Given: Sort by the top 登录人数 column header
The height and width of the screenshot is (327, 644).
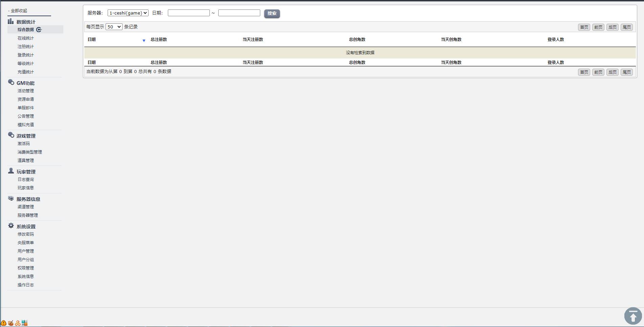Looking at the screenshot, I should (556, 40).
